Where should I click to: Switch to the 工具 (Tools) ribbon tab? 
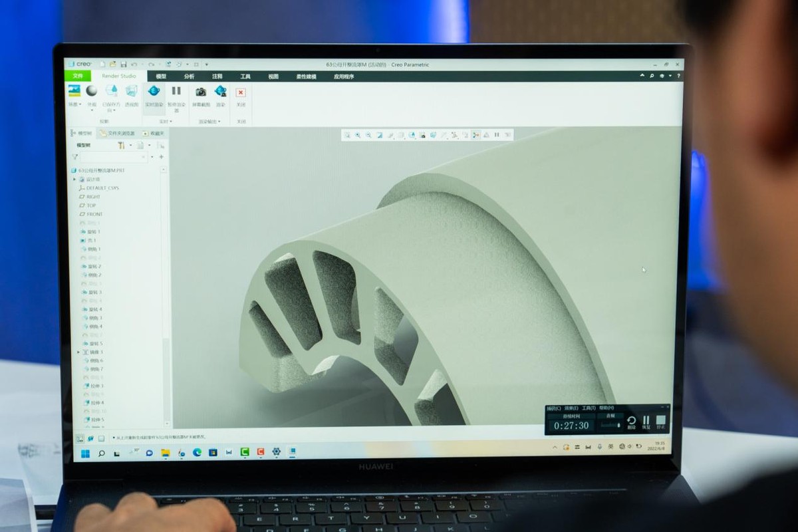tap(245, 76)
